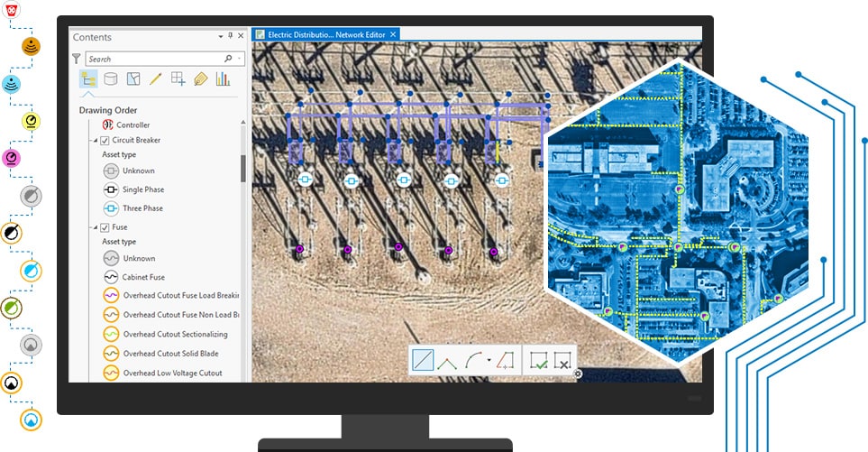This screenshot has width=868, height=452.
Task: Click the Contents pane vertical scrollbar
Action: pos(242,167)
